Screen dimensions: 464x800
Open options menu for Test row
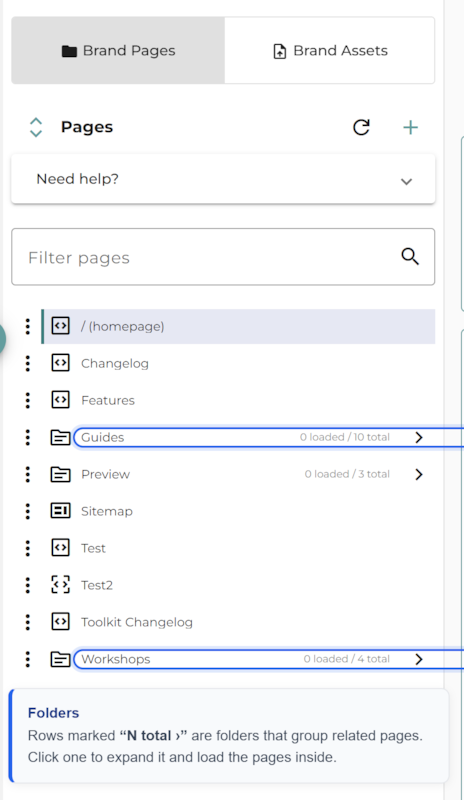coord(28,548)
